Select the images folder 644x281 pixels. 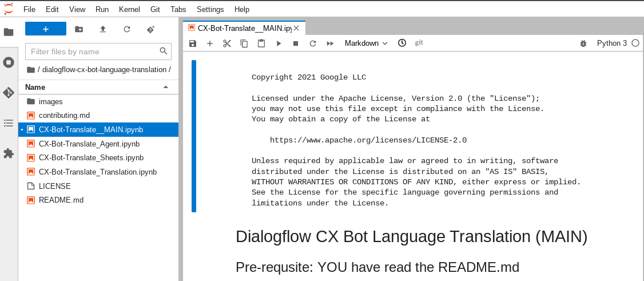(x=98, y=101)
